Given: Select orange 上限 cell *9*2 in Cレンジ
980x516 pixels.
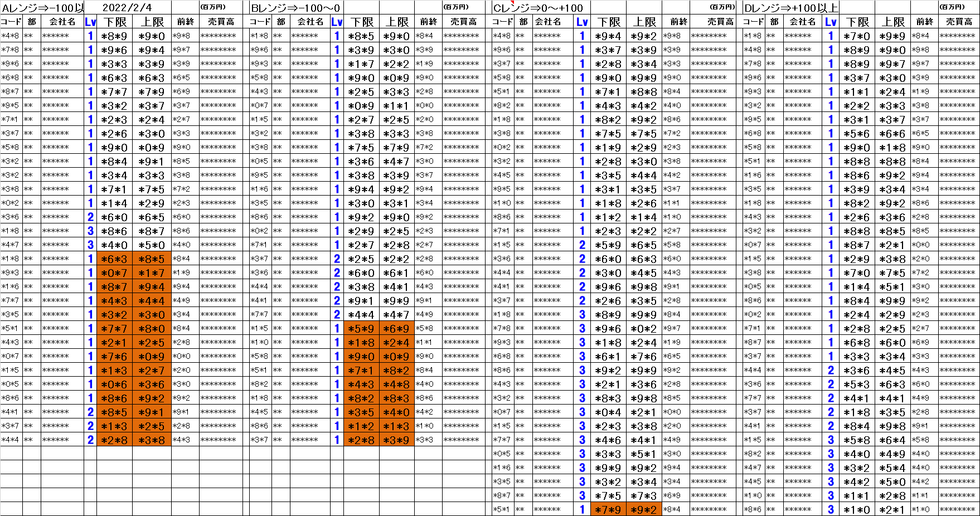Looking at the screenshot, I should tap(644, 509).
